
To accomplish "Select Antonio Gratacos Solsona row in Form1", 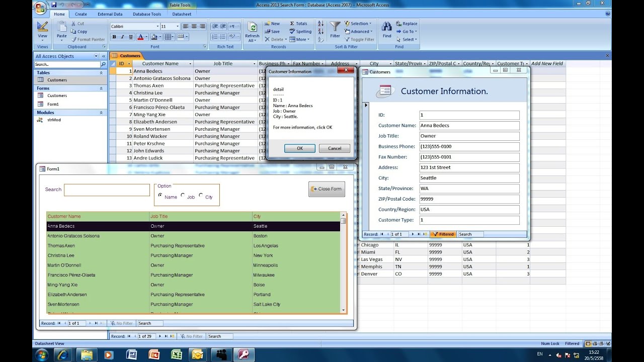I will click(x=193, y=236).
